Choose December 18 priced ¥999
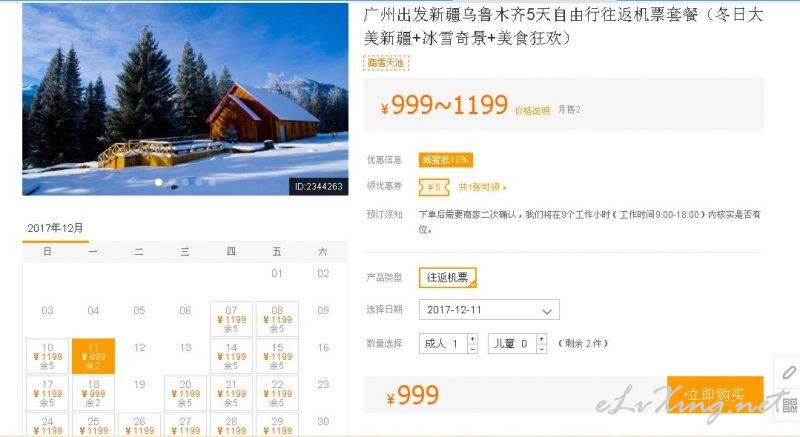 pos(93,393)
